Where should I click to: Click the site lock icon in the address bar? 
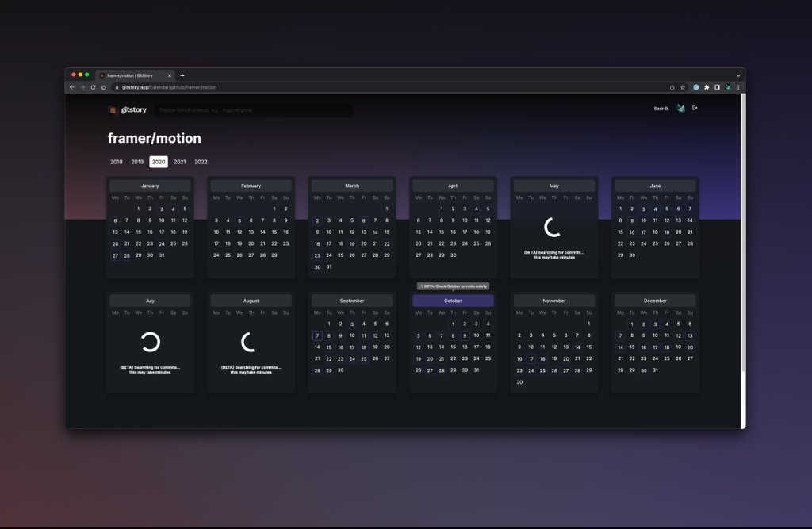[x=117, y=87]
